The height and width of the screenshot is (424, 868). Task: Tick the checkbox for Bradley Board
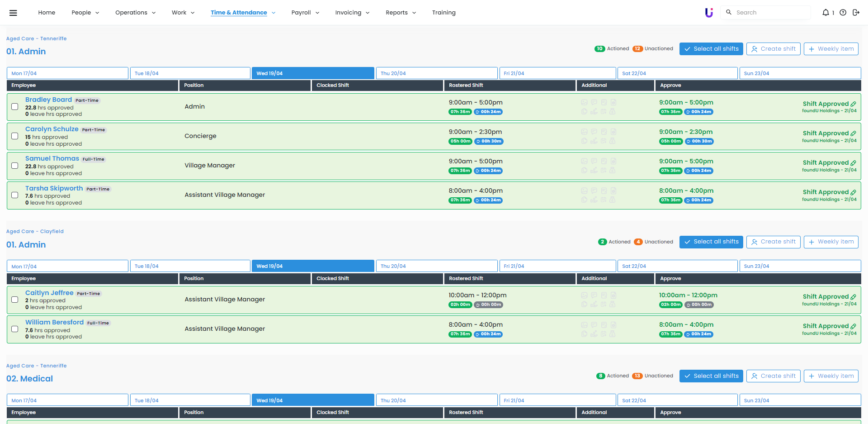click(x=15, y=107)
